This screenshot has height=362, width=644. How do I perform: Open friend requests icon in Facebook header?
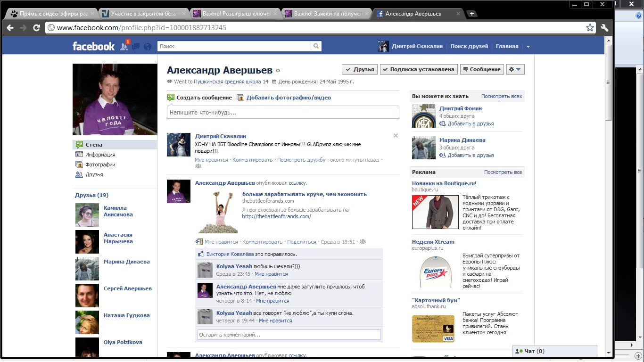[x=124, y=46]
